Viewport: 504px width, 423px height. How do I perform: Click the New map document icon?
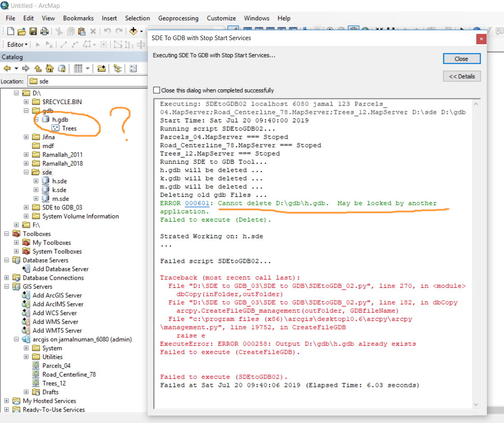[11, 31]
